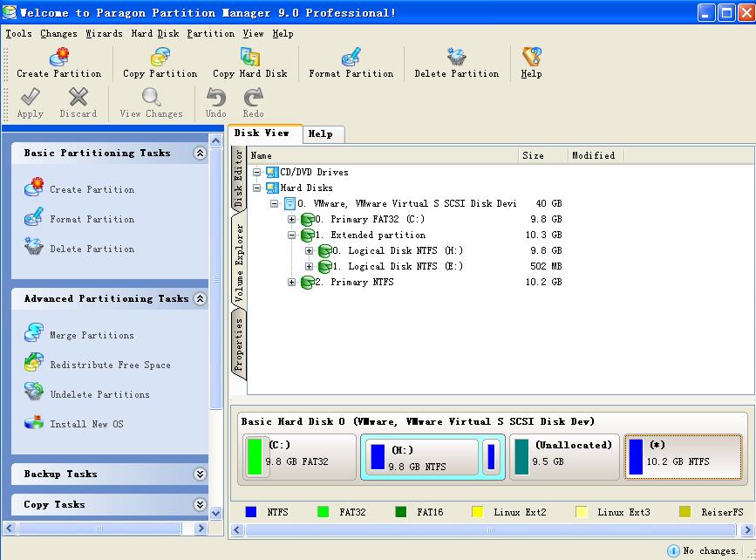756x560 pixels.
Task: Sort the list by the Modified column header
Action: tap(596, 155)
